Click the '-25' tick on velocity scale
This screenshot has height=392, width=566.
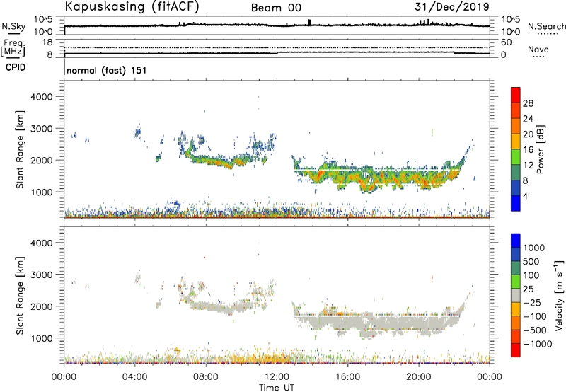[x=532, y=303]
